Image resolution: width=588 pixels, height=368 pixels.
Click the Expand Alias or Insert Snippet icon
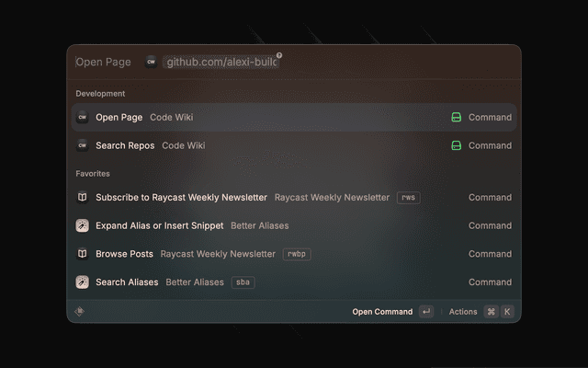[82, 225]
